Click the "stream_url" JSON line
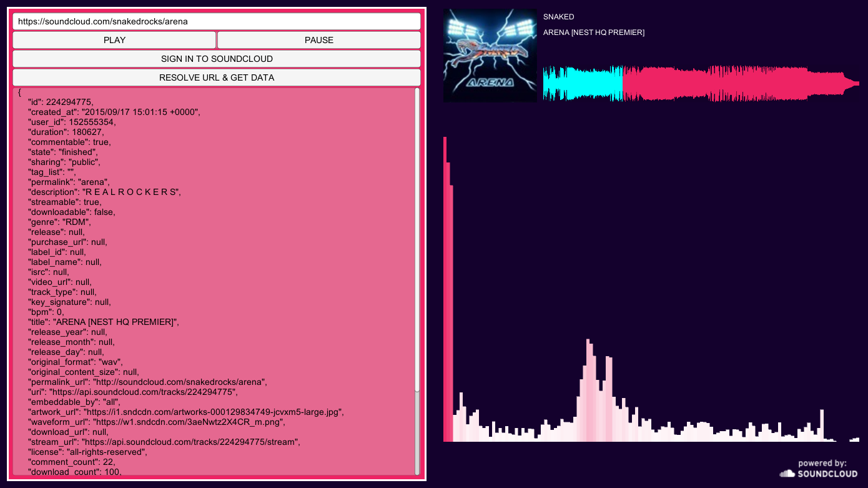The width and height of the screenshot is (868, 488). (x=164, y=442)
